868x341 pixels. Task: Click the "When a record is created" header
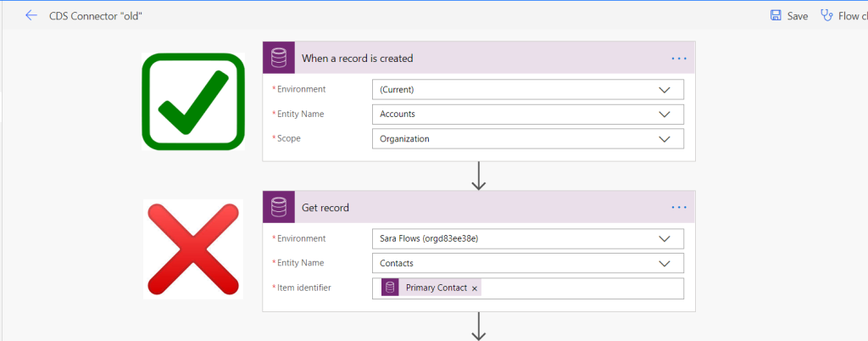358,59
